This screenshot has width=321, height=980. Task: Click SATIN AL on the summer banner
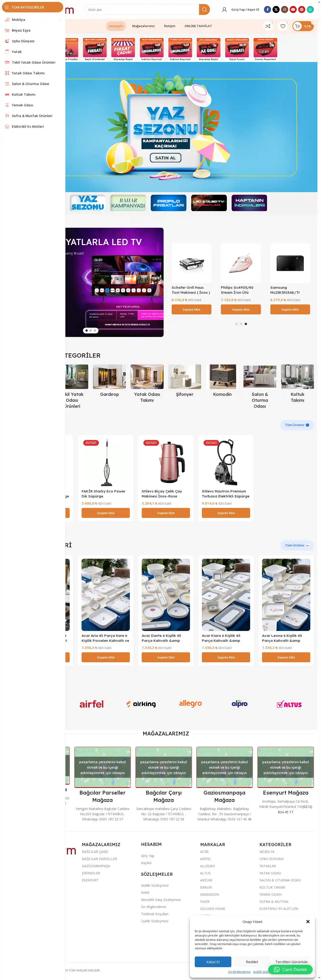[165, 158]
